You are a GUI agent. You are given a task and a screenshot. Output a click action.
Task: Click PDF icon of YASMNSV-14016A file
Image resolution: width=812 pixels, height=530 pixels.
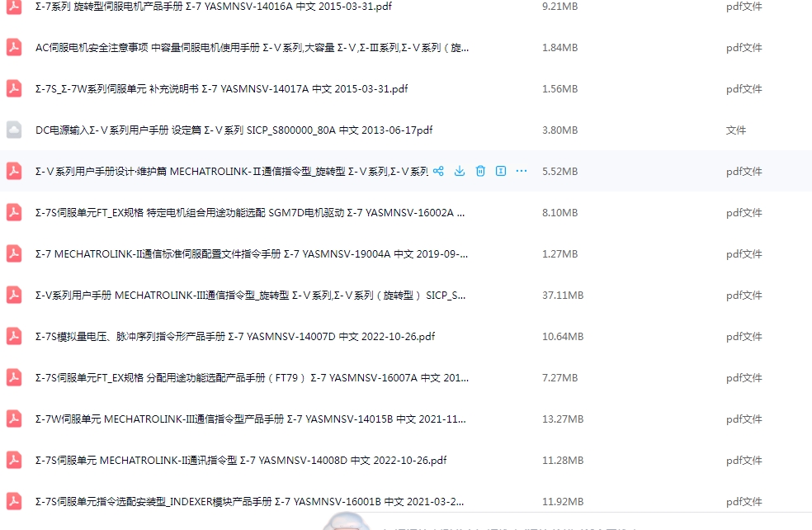pos(14,7)
